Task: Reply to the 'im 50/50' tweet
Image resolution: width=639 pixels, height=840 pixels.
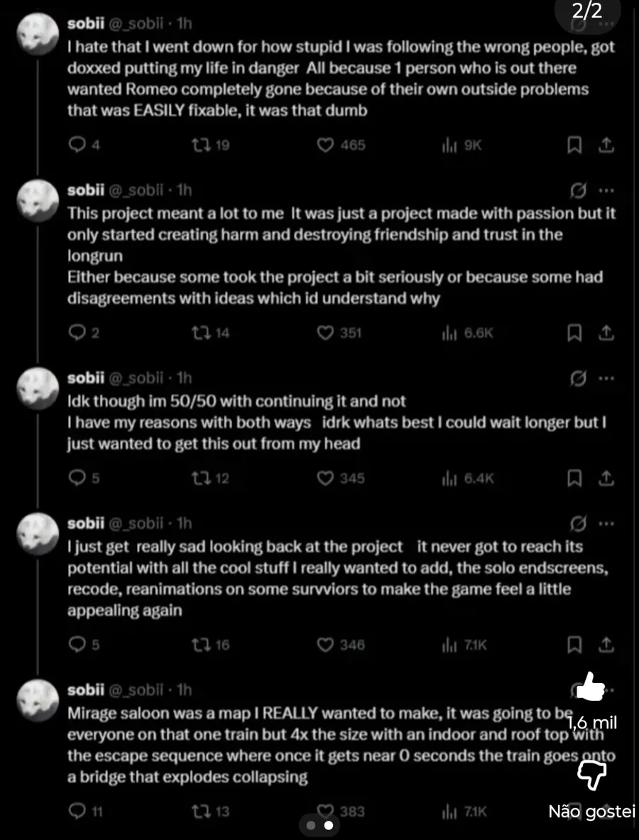Action: pyautogui.click(x=77, y=479)
